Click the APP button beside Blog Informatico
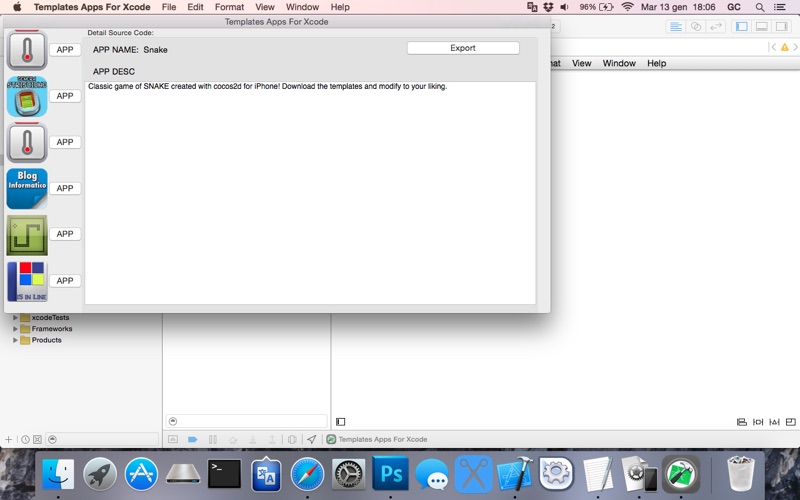This screenshot has width=800, height=500. point(65,188)
